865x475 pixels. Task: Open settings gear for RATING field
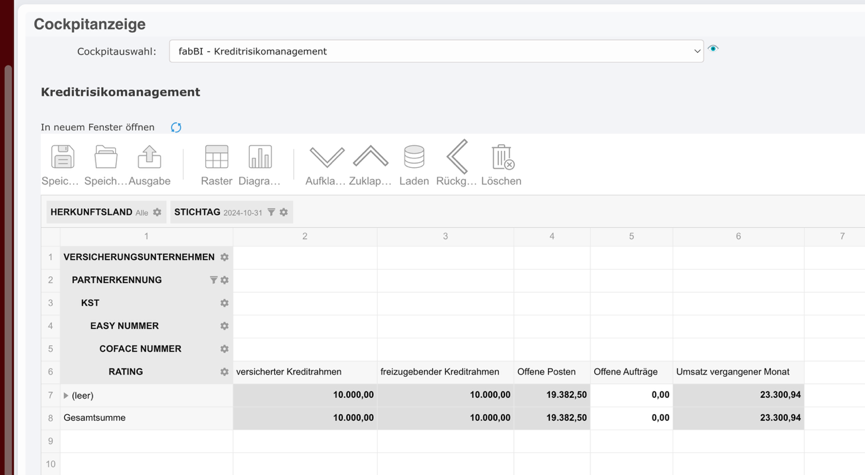coord(224,372)
